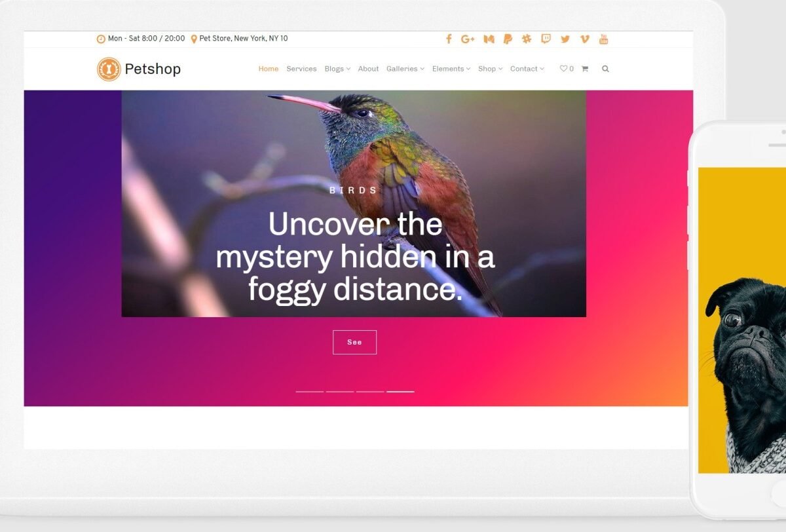
Task: Open the shopping cart icon
Action: point(584,69)
